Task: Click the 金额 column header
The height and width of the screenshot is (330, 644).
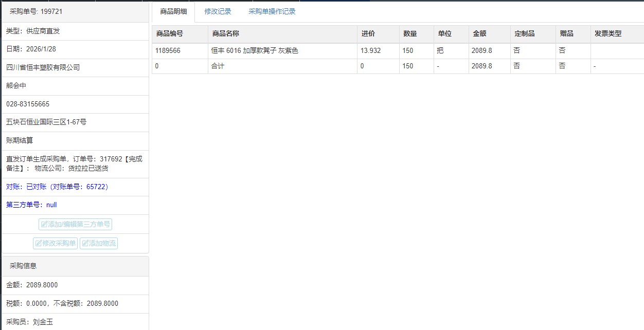Action: (479, 34)
